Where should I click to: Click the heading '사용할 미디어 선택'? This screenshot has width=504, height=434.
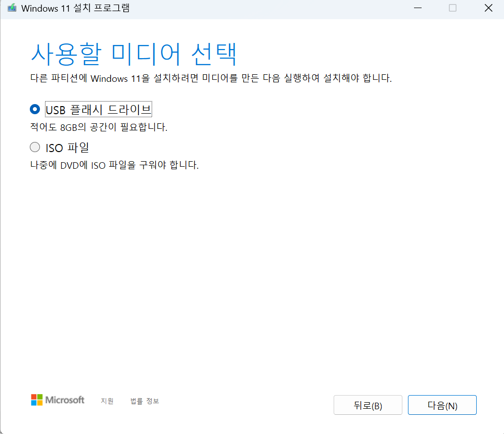134,54
